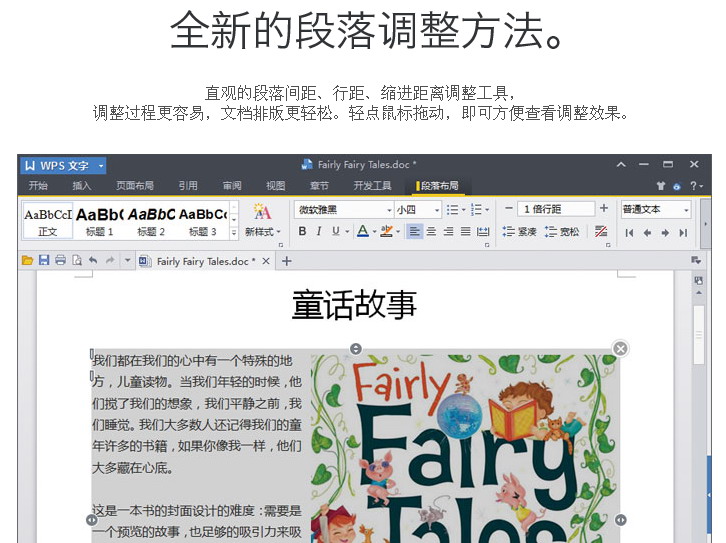Open the 微软雅黑 font name dropdown
This screenshot has height=543, width=726.
coord(341,209)
